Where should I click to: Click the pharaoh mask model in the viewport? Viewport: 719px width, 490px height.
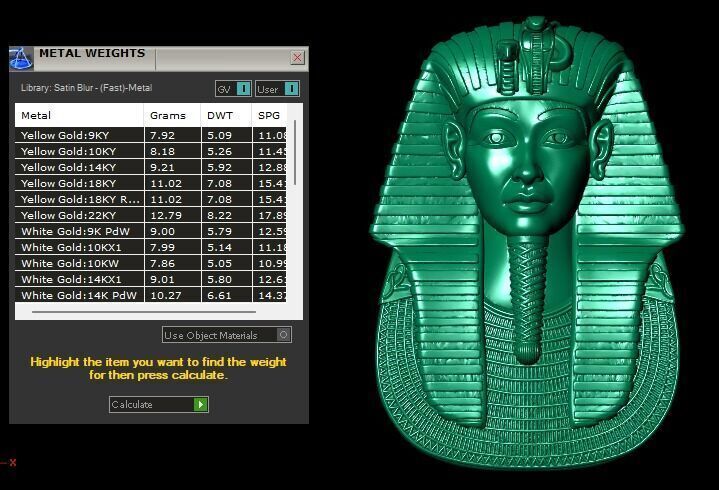click(x=527, y=243)
